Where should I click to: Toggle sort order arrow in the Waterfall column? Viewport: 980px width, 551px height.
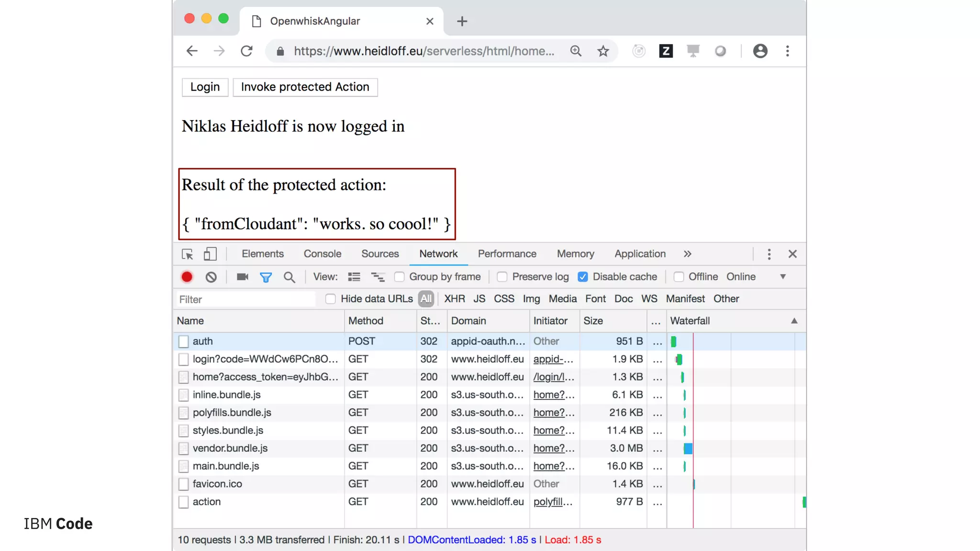click(x=794, y=321)
